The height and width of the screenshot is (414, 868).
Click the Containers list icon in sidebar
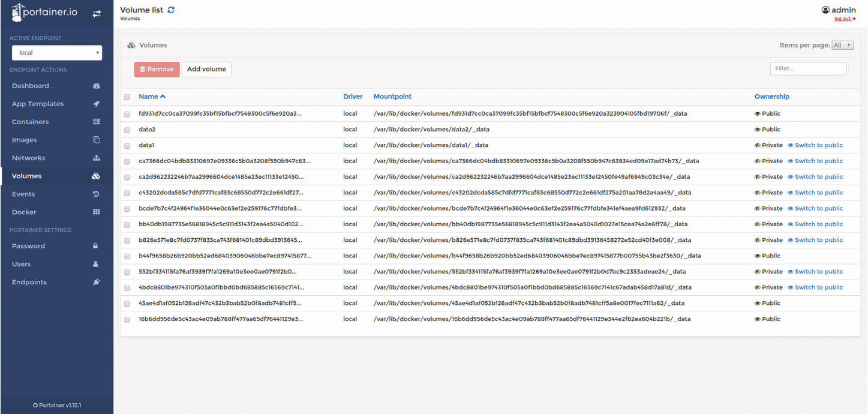coord(96,122)
